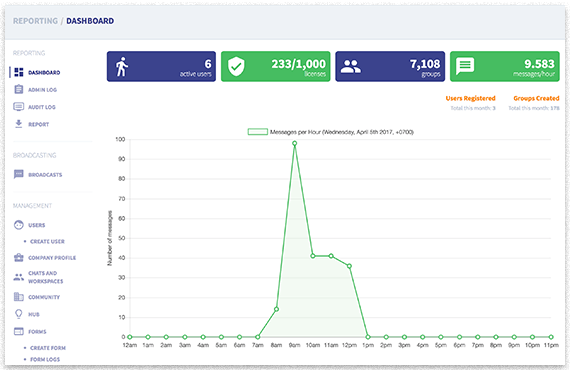Screen dimensions: 570x370
Task: Click the Users face icon
Action: 19,225
